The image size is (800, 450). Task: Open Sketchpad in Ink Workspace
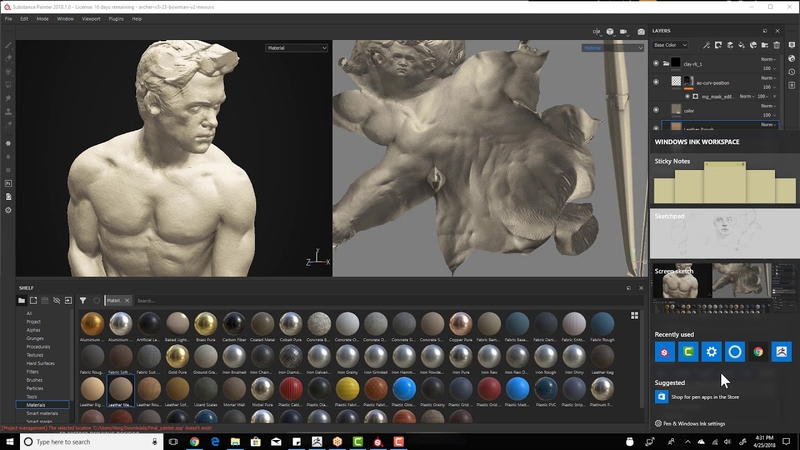coord(724,233)
